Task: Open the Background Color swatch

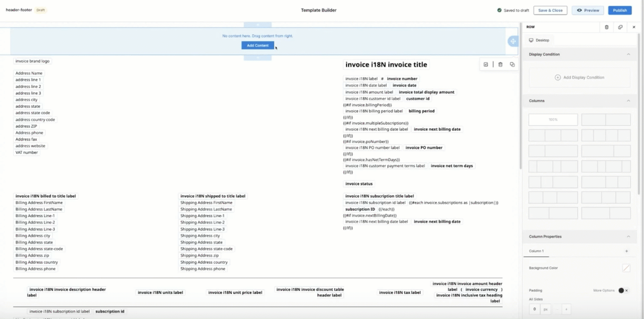Action: [x=626, y=268]
